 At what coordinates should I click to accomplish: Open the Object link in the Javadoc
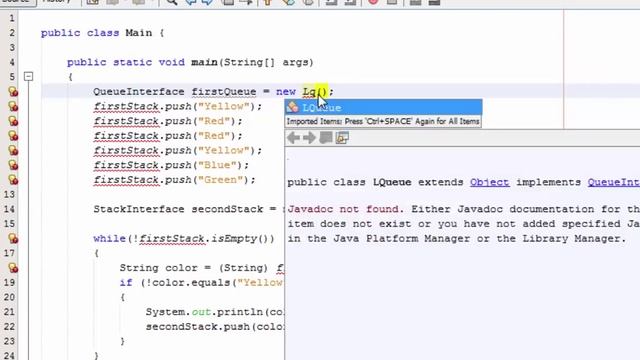(x=489, y=182)
